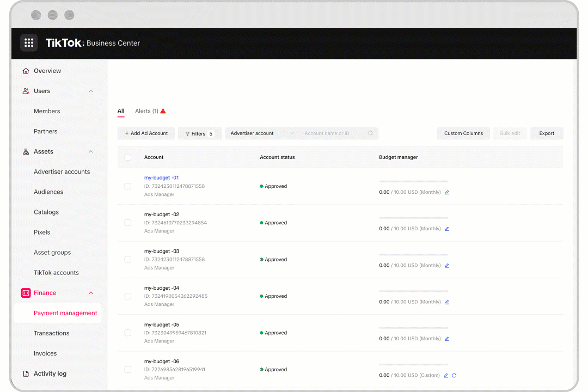Click the Overview home icon
Screen dimensions: 588x392
pos(26,71)
